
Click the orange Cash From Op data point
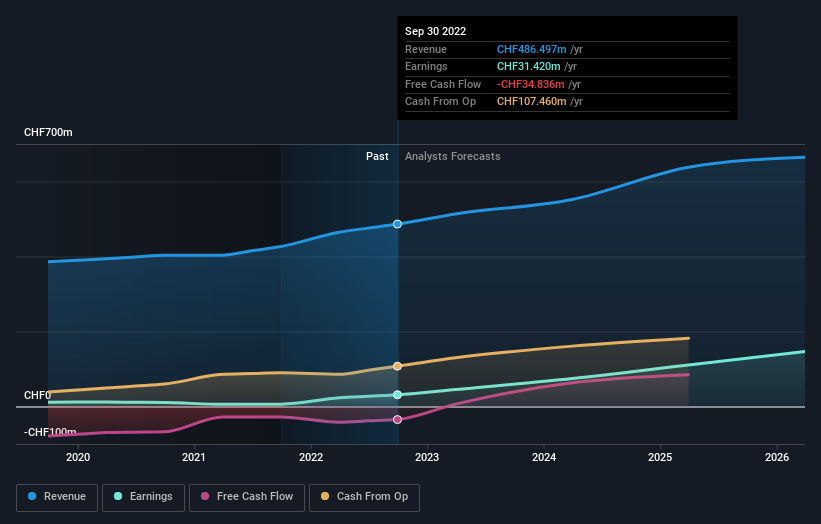point(397,366)
